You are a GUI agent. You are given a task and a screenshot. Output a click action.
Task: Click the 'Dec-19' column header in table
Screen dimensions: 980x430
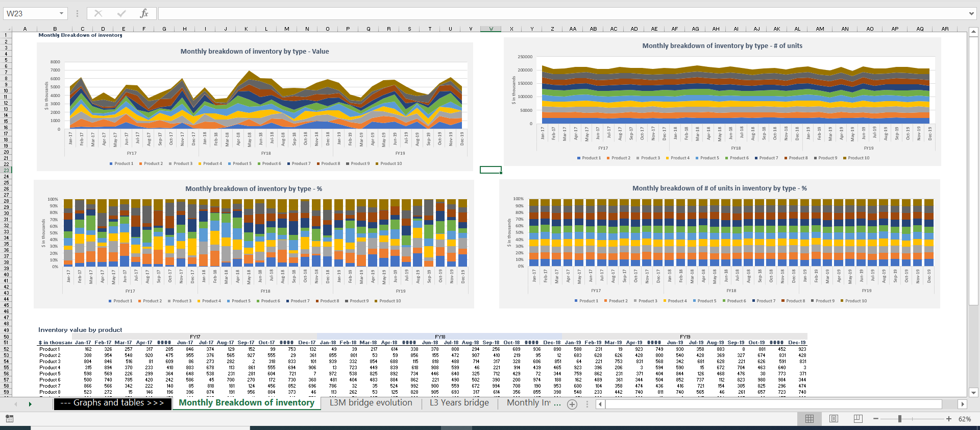tap(797, 343)
